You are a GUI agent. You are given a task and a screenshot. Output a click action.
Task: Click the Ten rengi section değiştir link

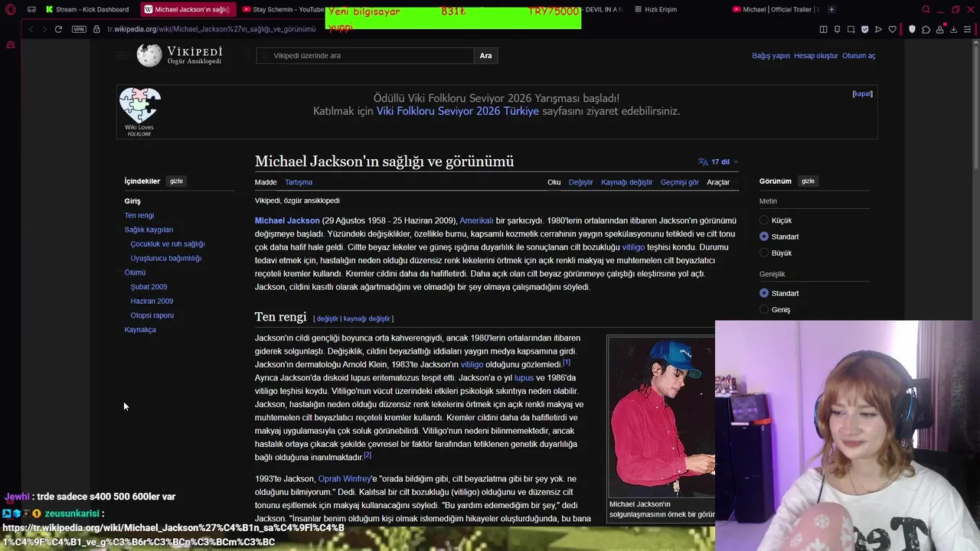[327, 318]
